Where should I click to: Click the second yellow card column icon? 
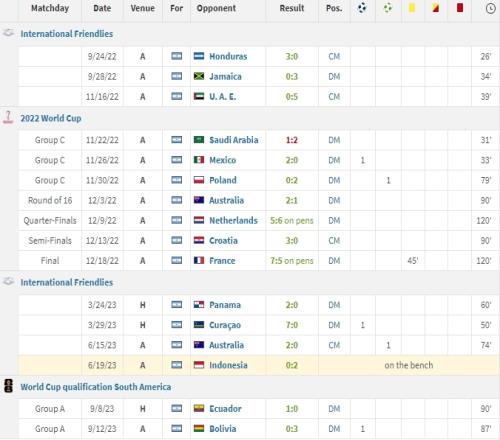[436, 8]
